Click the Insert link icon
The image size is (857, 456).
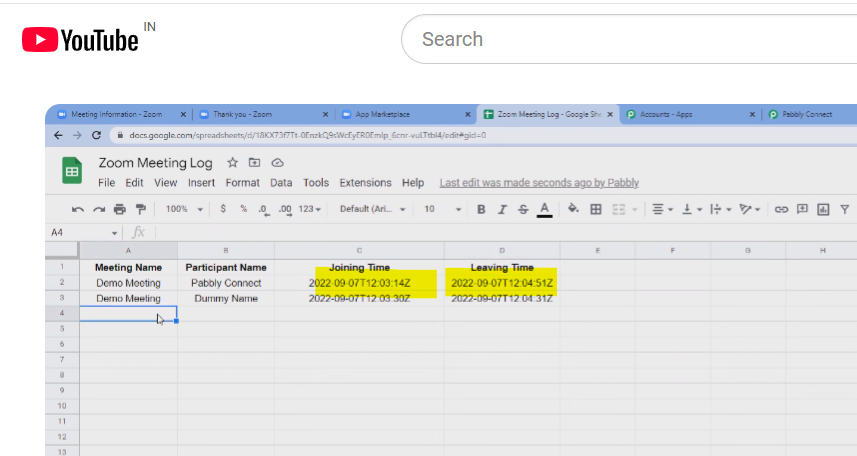[x=781, y=209]
